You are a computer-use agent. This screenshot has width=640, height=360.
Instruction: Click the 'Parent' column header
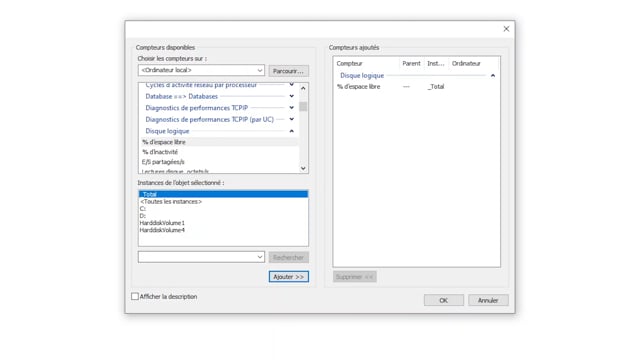click(x=411, y=64)
